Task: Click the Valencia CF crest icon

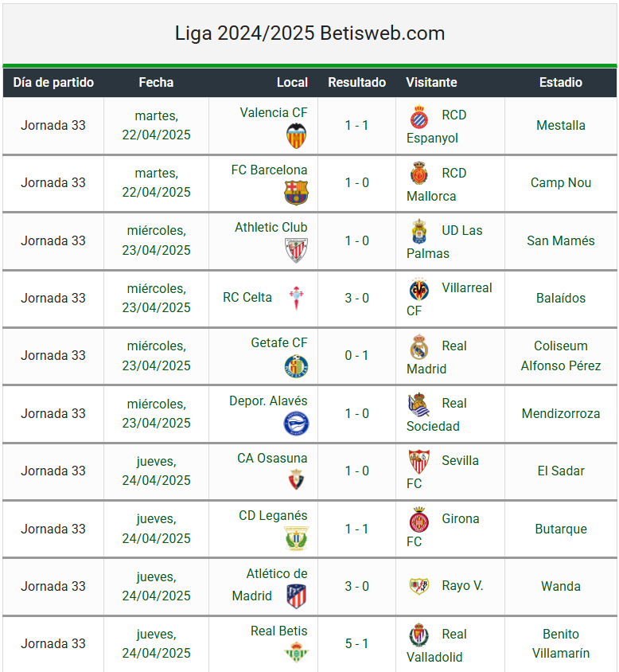Action: pos(296,135)
